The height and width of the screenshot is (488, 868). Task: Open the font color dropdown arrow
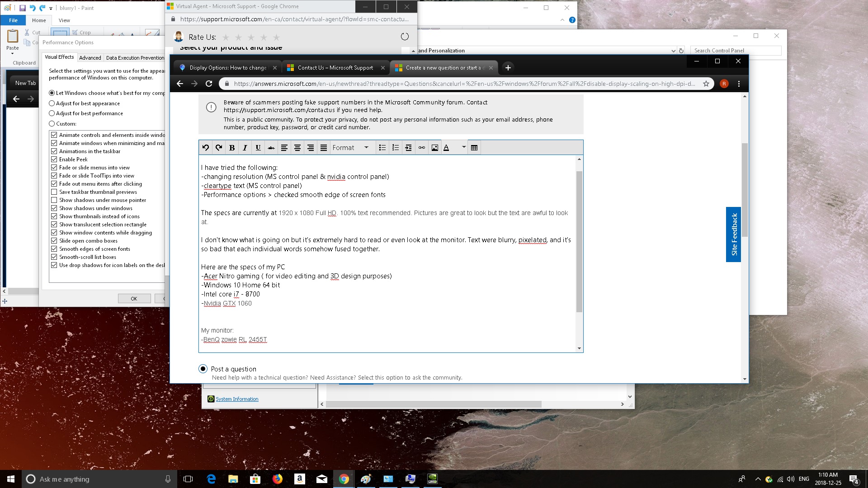pyautogui.click(x=463, y=147)
